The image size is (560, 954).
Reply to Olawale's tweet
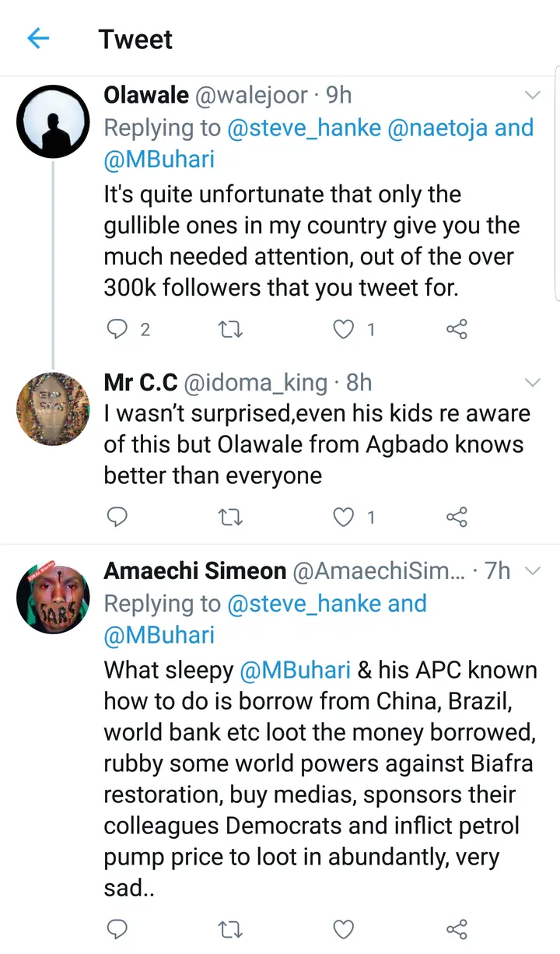coord(117,330)
